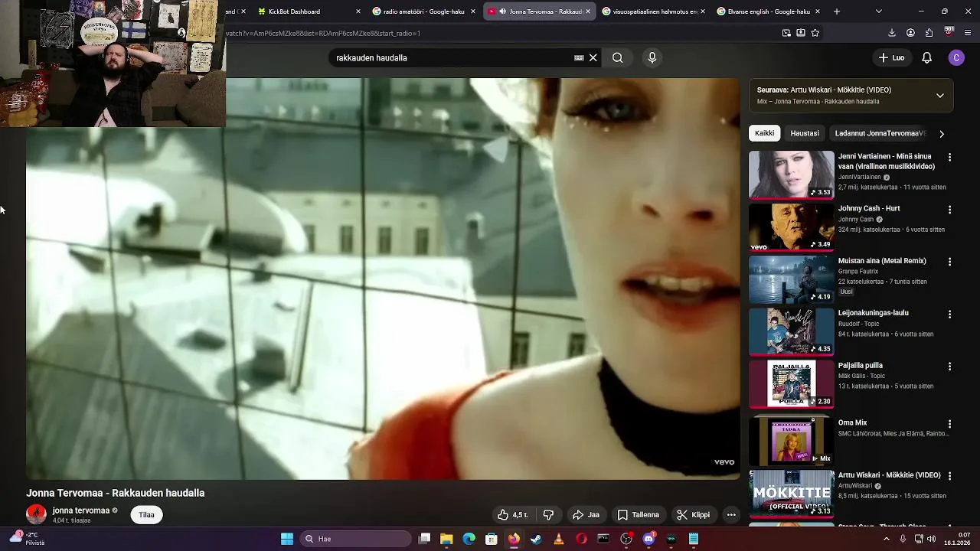Click the YouTube search magnifier button
This screenshot has height=551, width=980.
(x=617, y=57)
